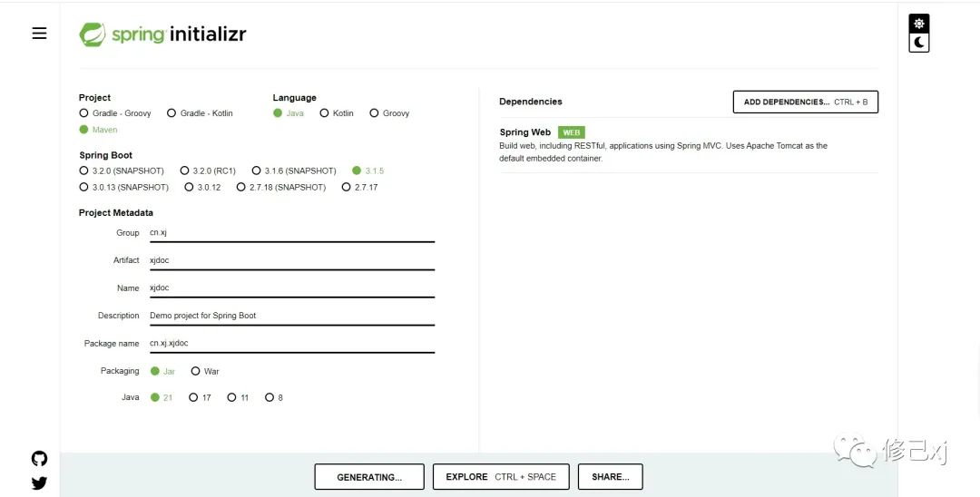Switch to light theme sun icon
980x497 pixels.
click(918, 24)
